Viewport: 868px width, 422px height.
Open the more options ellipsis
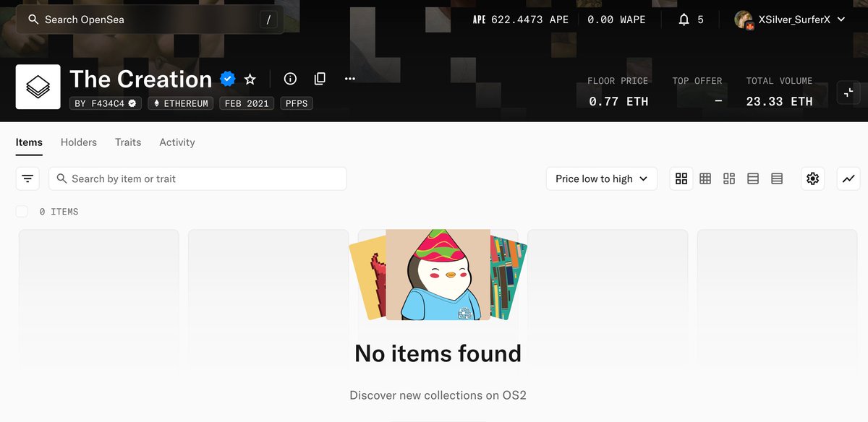(x=349, y=79)
